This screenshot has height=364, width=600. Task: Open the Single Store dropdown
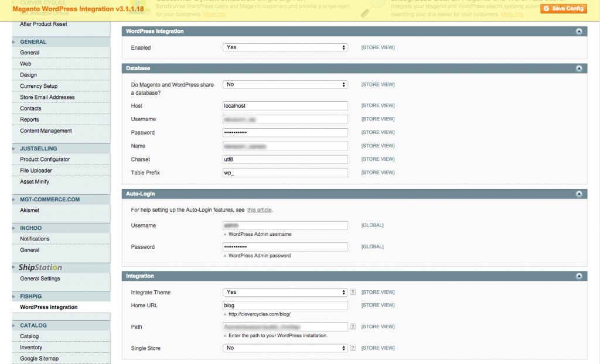coord(285,348)
